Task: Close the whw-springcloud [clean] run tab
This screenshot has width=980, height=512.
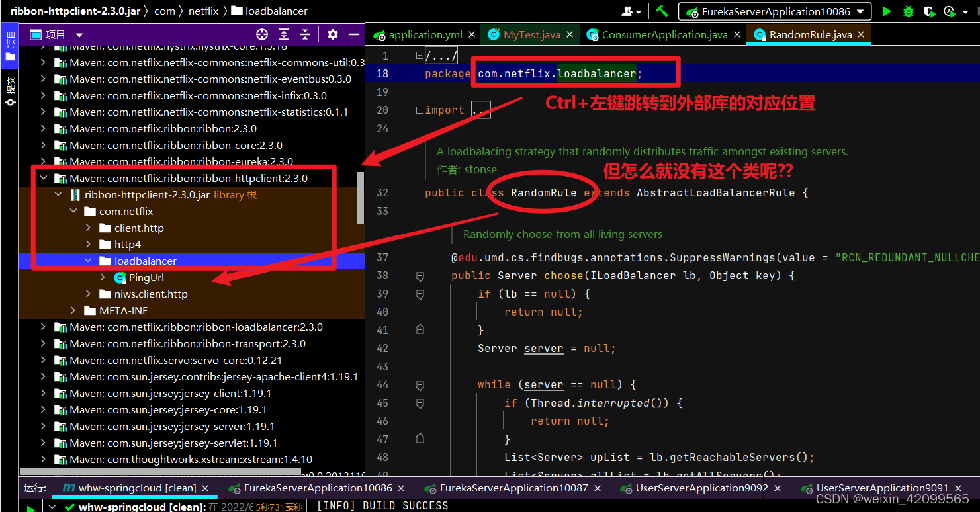Action: 206,488
